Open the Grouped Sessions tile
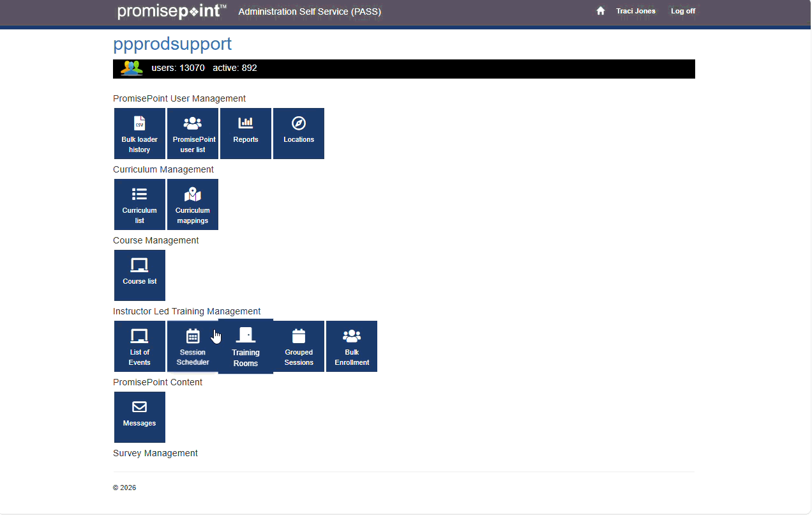 [x=299, y=346]
